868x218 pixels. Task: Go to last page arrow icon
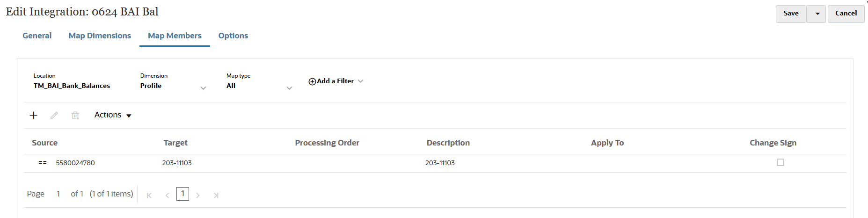click(216, 195)
